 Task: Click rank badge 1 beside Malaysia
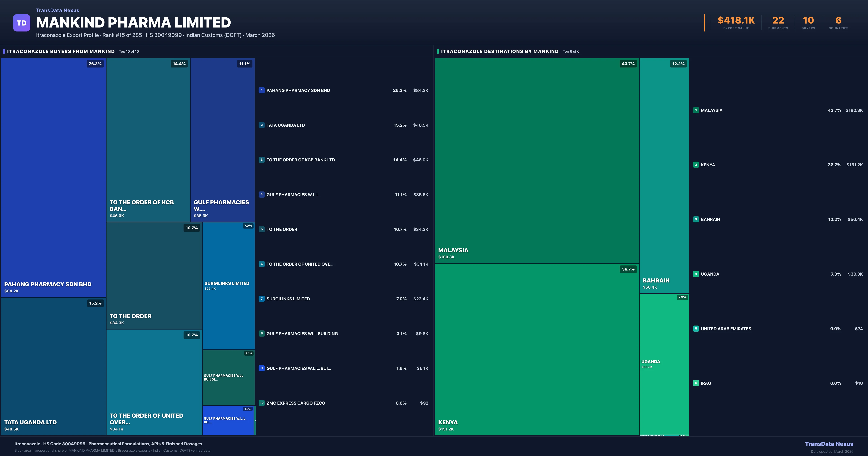tap(696, 110)
